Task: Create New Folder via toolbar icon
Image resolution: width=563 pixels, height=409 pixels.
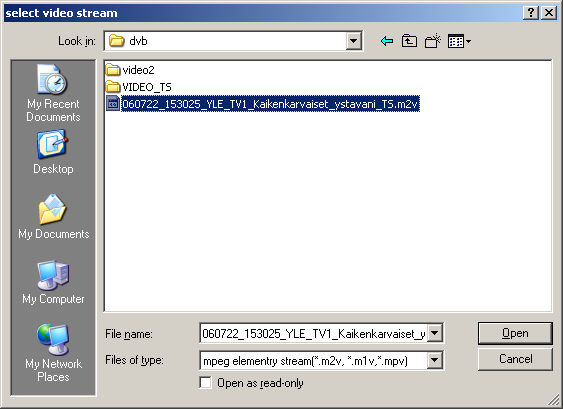Action: (x=433, y=41)
